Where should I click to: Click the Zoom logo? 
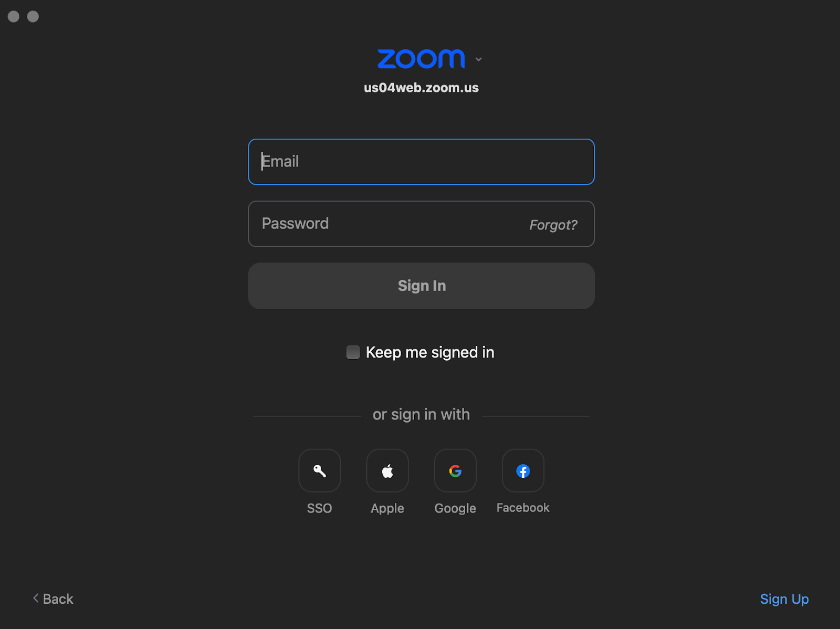(x=421, y=58)
